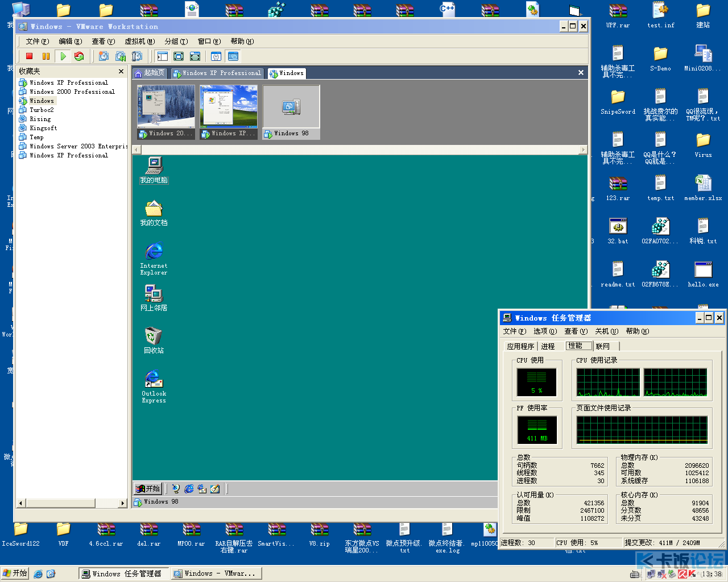Select Windows 2000 Professional in favorites

tap(67, 92)
